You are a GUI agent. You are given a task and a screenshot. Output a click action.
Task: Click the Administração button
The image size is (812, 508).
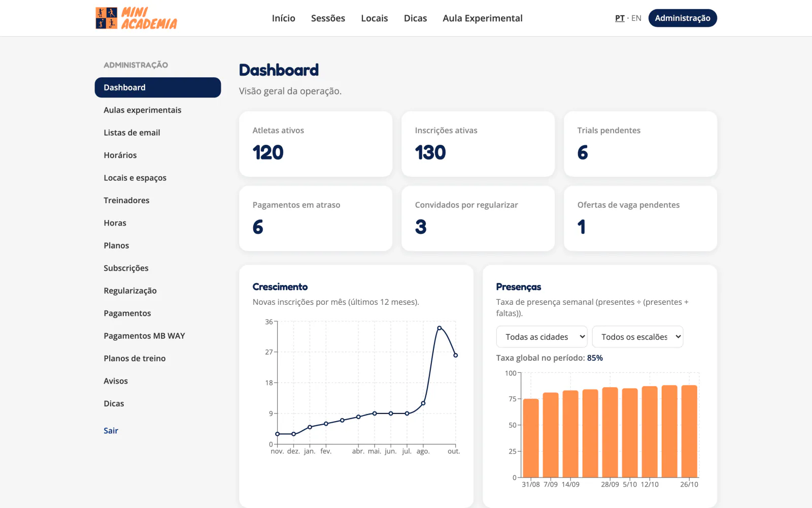[x=683, y=18]
